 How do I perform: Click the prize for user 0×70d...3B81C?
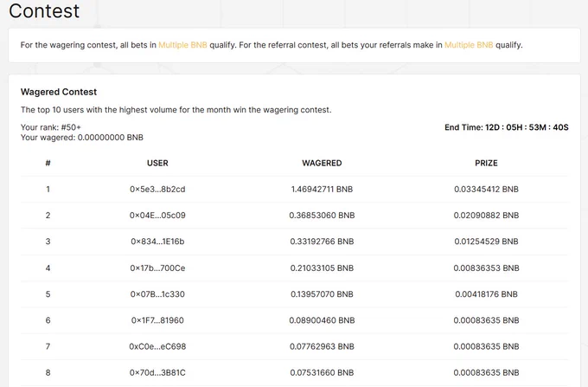[x=486, y=373]
